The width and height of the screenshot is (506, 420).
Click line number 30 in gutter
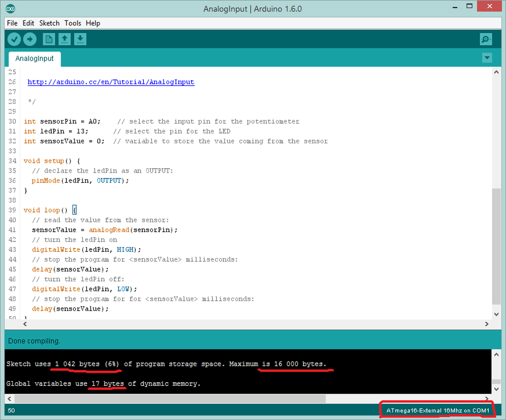[x=12, y=121]
